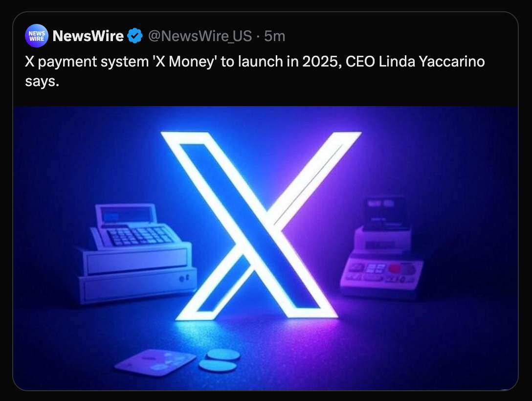Click the red button on the payment terminal
532x401 pixels.
(x=395, y=269)
